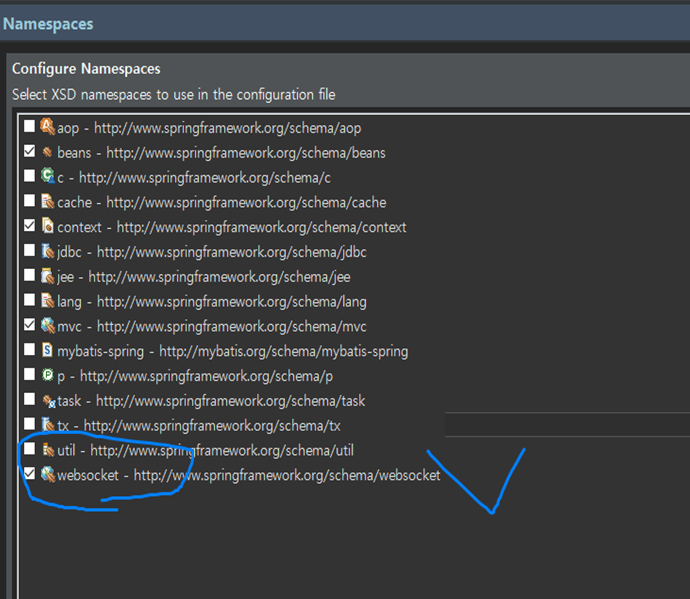Select the context schema URL text

(261, 228)
